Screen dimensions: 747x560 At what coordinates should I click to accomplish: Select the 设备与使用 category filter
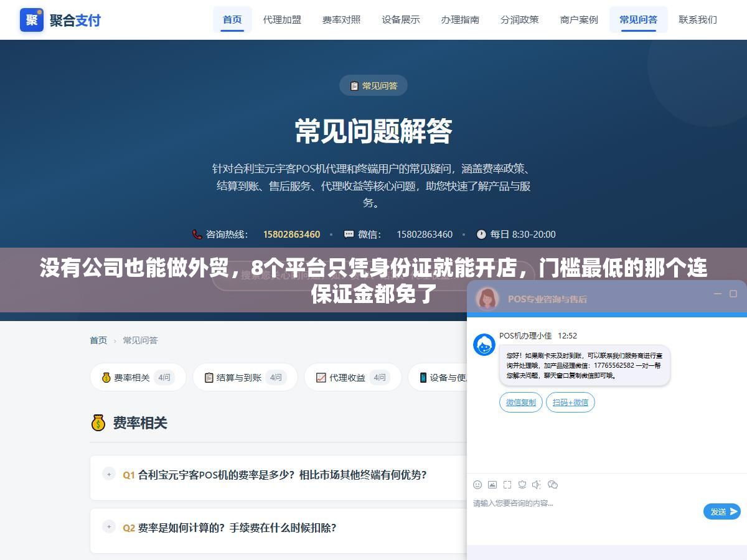pos(438,377)
